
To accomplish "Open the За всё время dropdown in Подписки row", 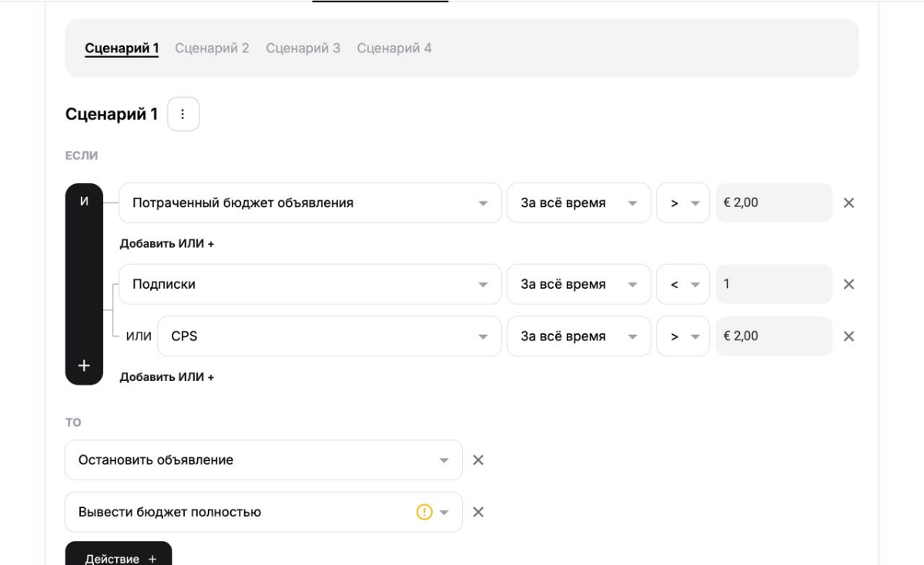I will coord(578,285).
